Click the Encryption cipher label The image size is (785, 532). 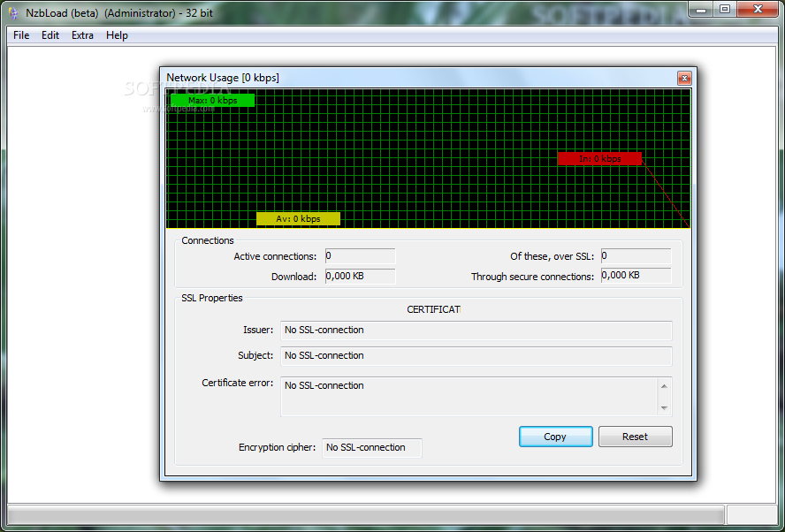(x=277, y=447)
